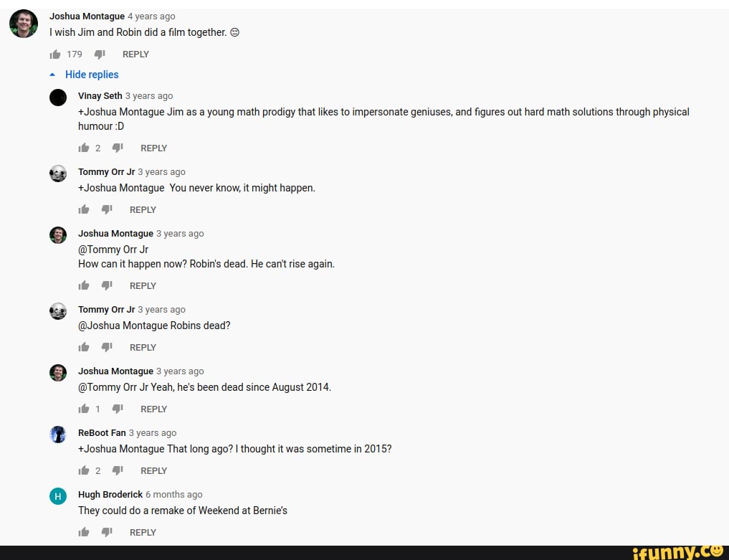This screenshot has height=560, width=729.
Task: Like Vinay Seth's reply
Action: pyautogui.click(x=84, y=148)
